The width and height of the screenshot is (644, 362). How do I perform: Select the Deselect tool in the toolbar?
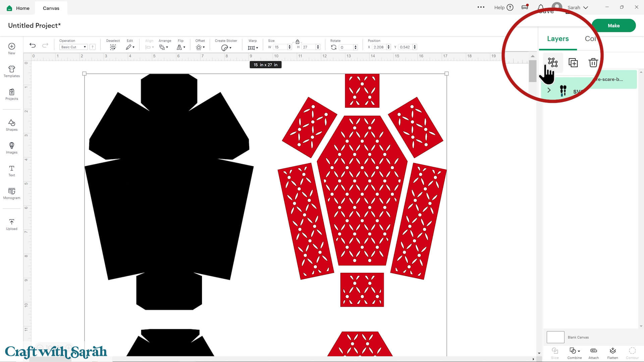tap(113, 47)
